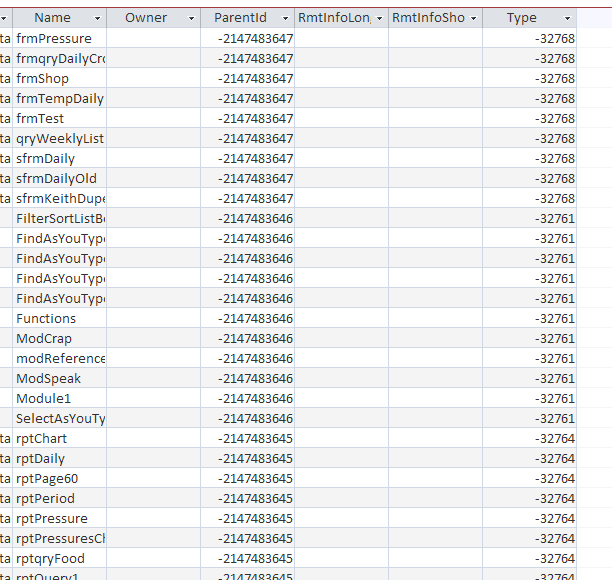Screen dimensions: 612x580
Task: Click the rptPeriod name cell
Action: pos(60,498)
